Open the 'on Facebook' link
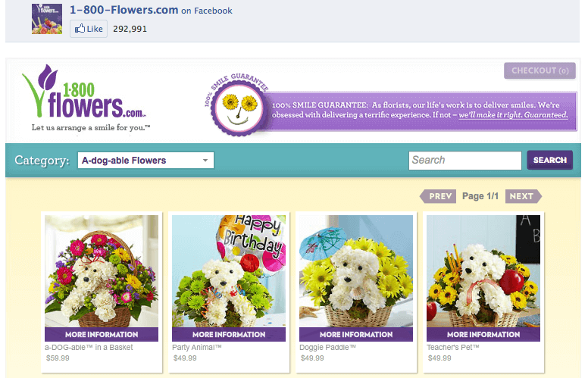The image size is (588, 378). coord(207,11)
